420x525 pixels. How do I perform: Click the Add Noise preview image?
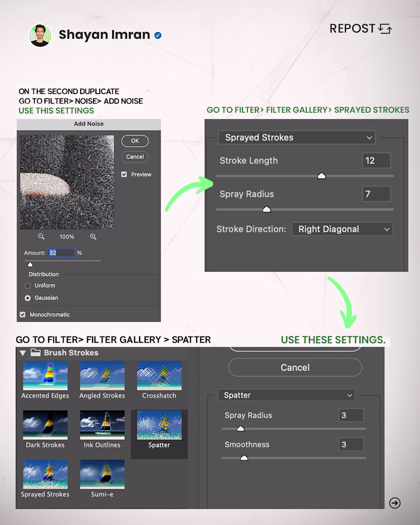[x=67, y=182]
